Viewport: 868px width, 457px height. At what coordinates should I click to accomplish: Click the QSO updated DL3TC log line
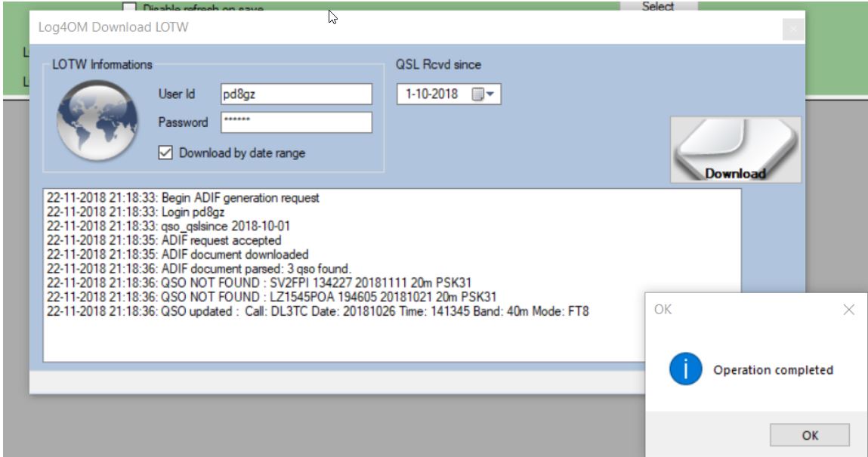click(x=318, y=311)
